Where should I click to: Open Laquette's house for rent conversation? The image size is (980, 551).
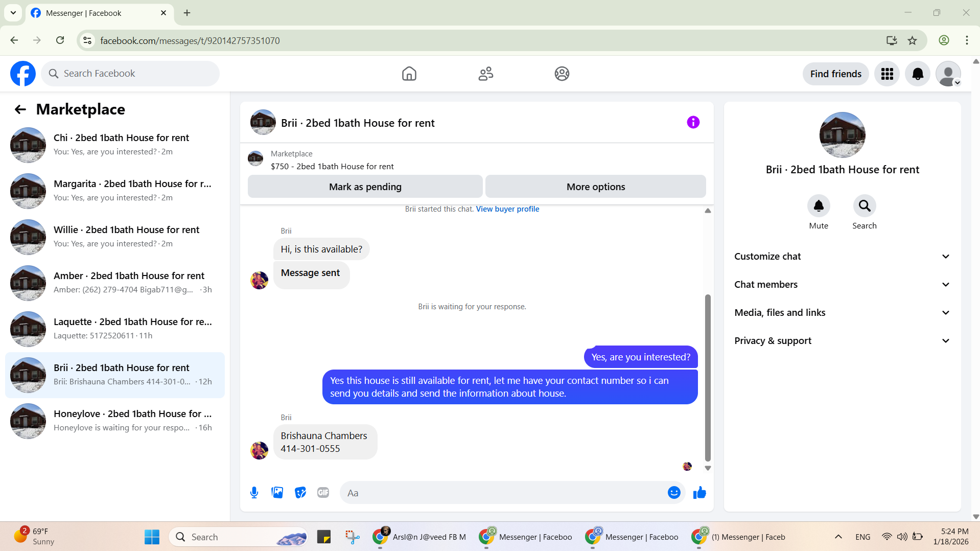pos(115,329)
